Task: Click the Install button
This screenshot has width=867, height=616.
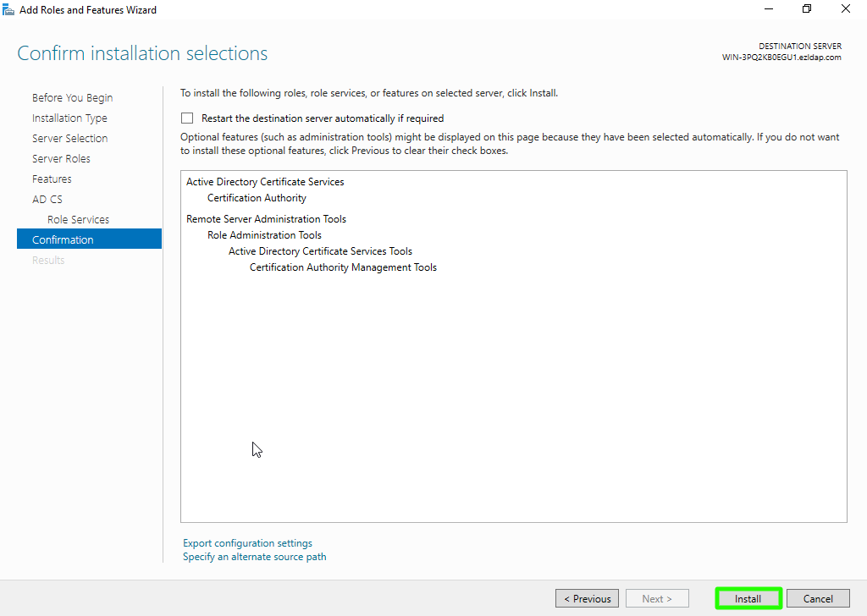Action: [x=748, y=598]
